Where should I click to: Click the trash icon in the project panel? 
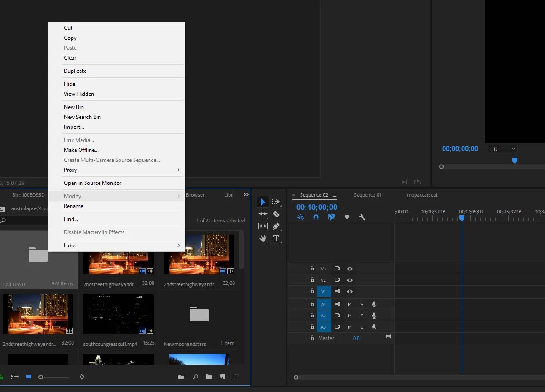[x=236, y=377]
